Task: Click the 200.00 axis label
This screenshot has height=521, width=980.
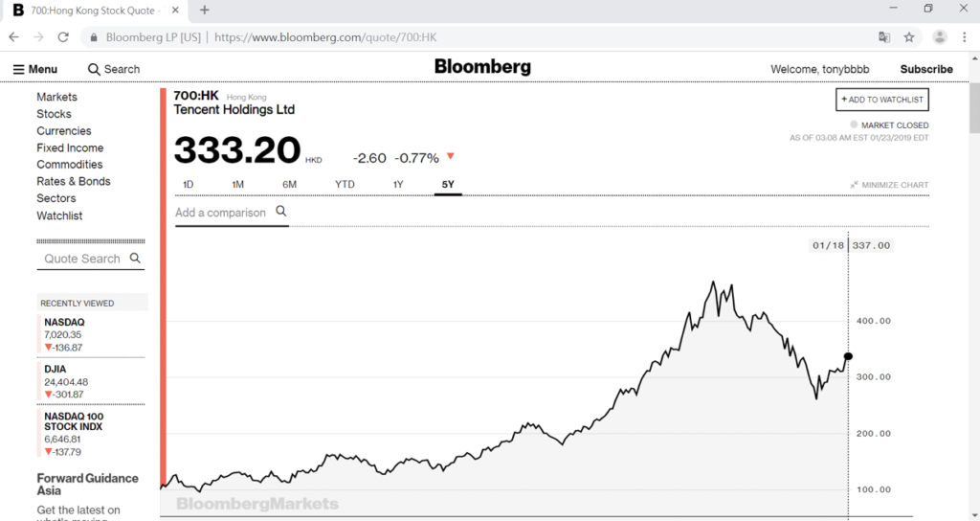Action: [873, 434]
